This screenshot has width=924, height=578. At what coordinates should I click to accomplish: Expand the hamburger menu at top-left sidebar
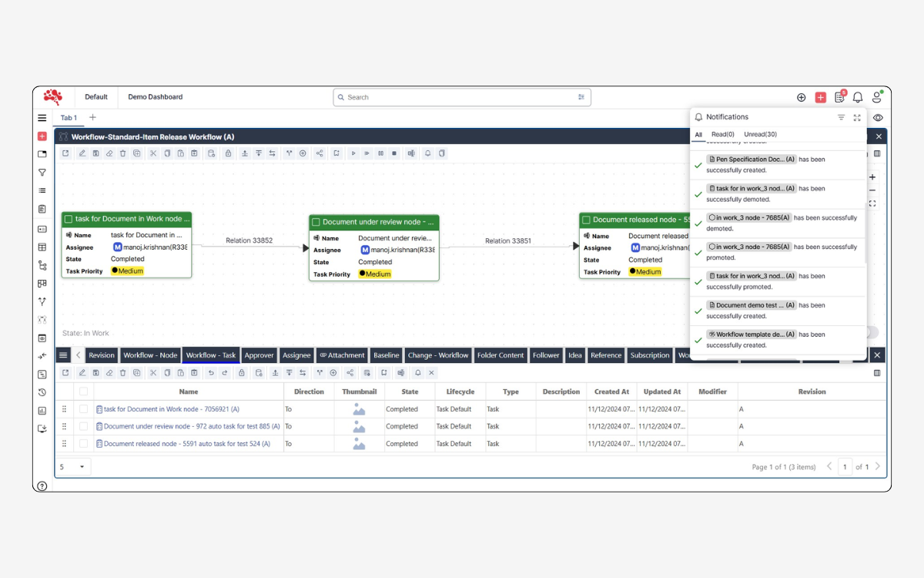tap(42, 118)
